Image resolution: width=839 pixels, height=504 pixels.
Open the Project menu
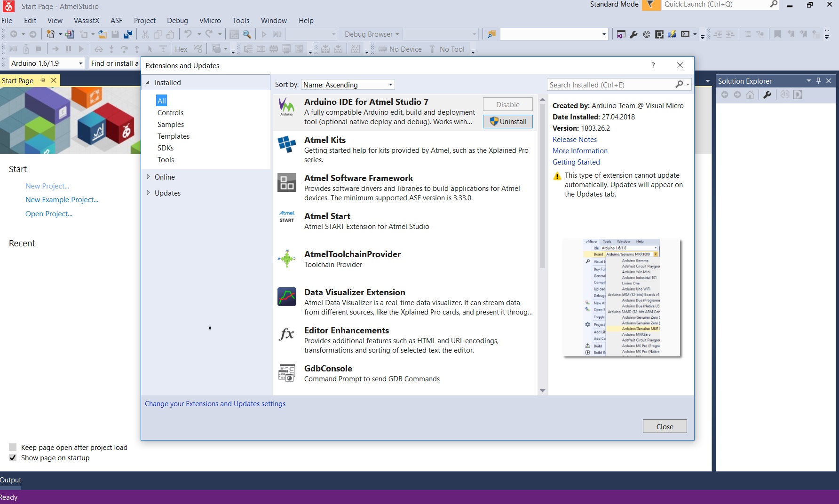pos(145,21)
